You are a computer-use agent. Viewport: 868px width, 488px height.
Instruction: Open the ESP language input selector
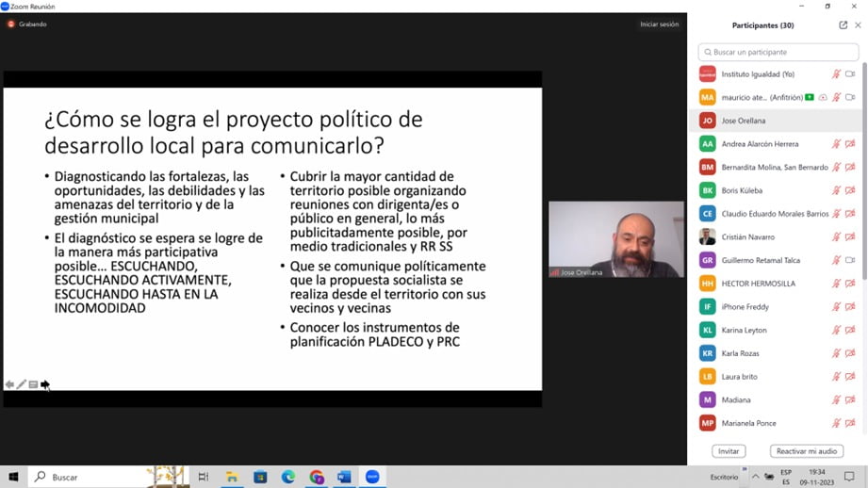[x=788, y=478]
